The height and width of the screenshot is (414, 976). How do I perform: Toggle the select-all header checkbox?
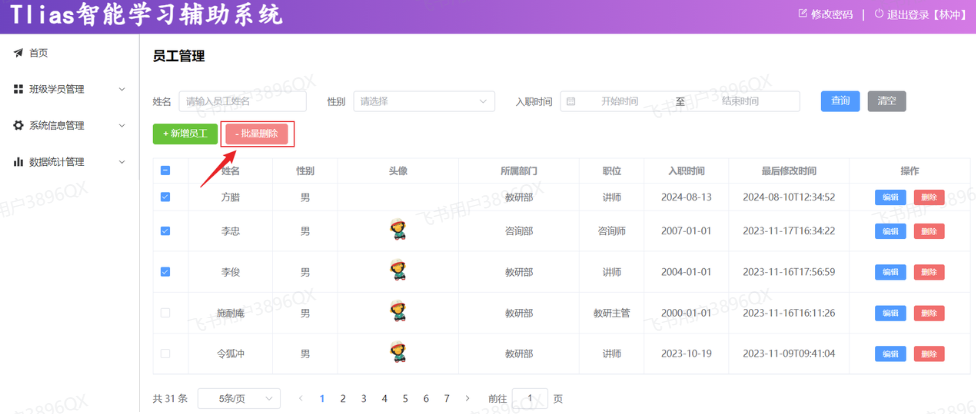(166, 171)
